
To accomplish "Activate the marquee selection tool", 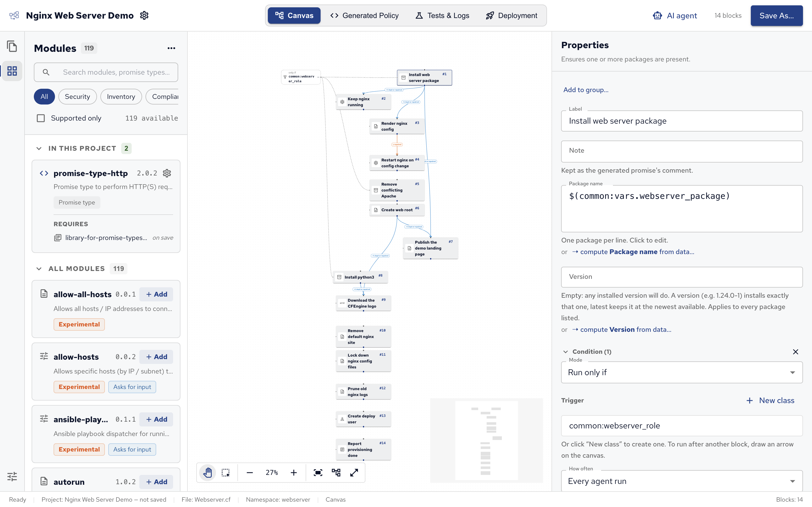I will coord(226,472).
